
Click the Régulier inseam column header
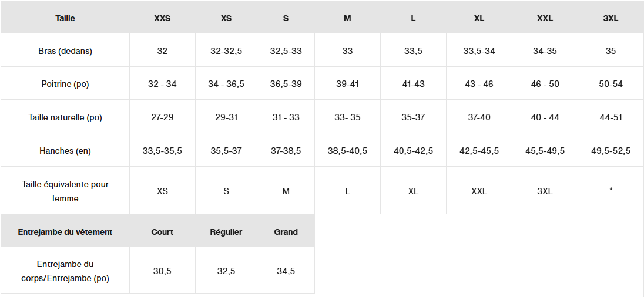coord(226,232)
